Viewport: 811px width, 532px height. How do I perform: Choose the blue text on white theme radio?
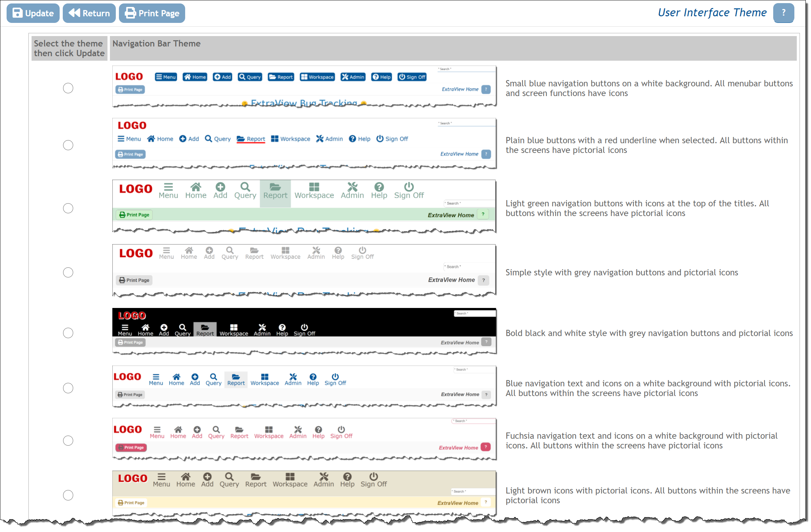[x=68, y=388]
